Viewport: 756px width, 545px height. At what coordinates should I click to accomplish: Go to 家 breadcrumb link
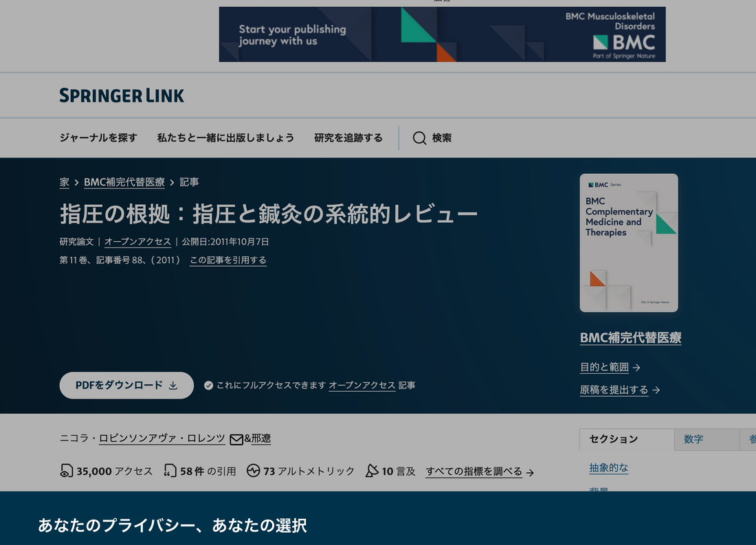coord(64,182)
